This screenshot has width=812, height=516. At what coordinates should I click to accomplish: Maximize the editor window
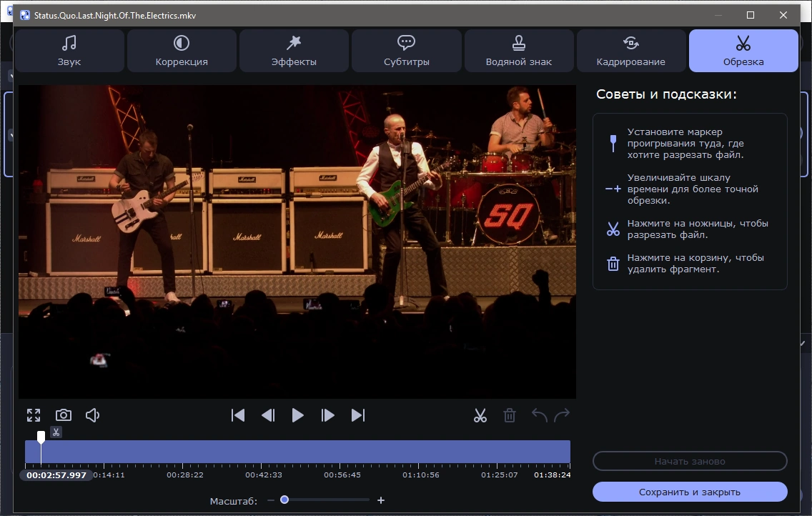tap(751, 16)
